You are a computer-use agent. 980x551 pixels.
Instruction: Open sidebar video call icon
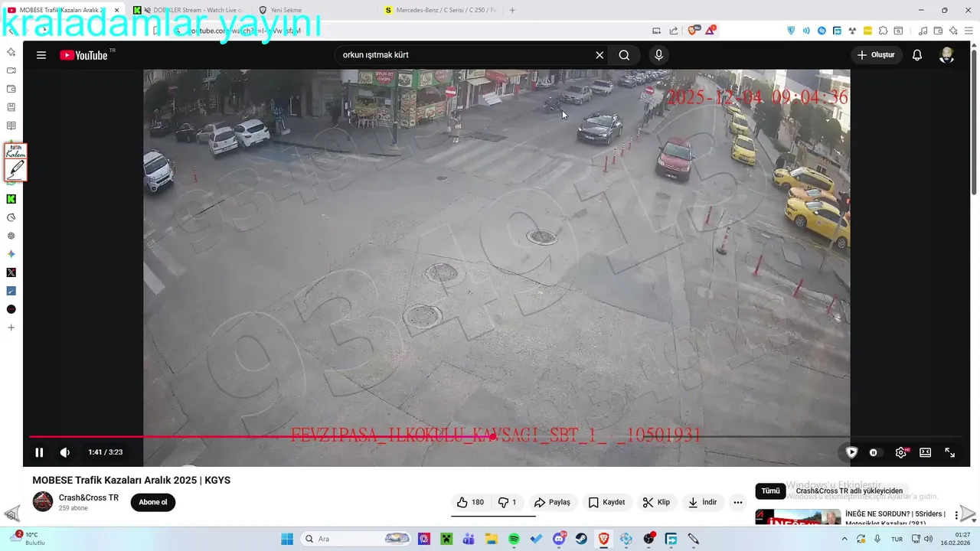(11, 70)
